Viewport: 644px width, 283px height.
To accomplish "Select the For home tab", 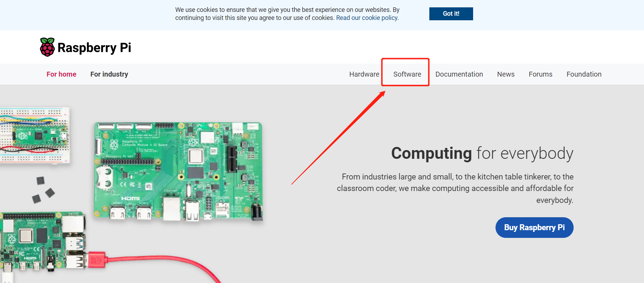I will coord(61,74).
